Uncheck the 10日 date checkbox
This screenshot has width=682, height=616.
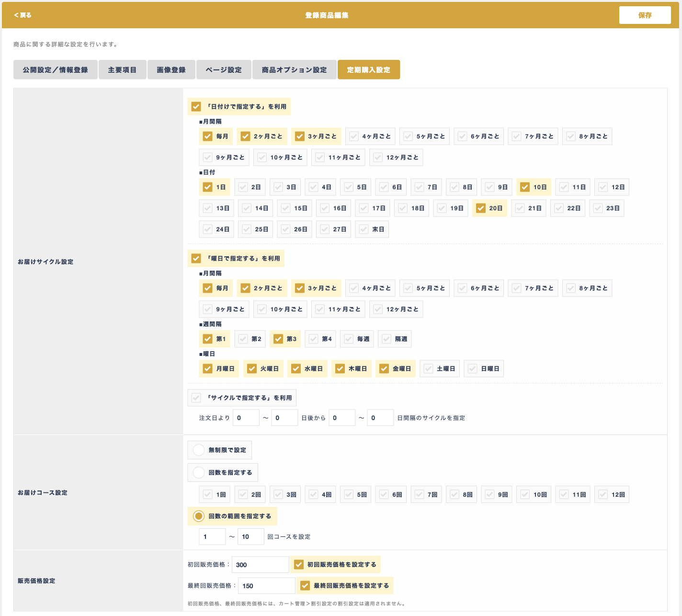525,187
